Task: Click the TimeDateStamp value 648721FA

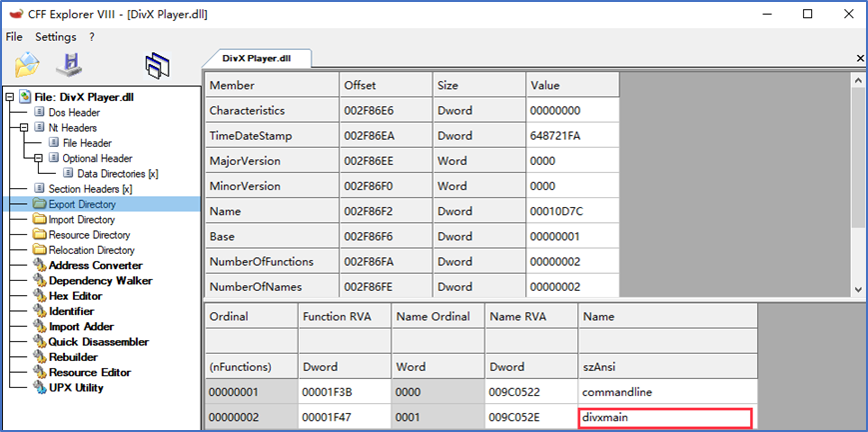Action: 572,136
